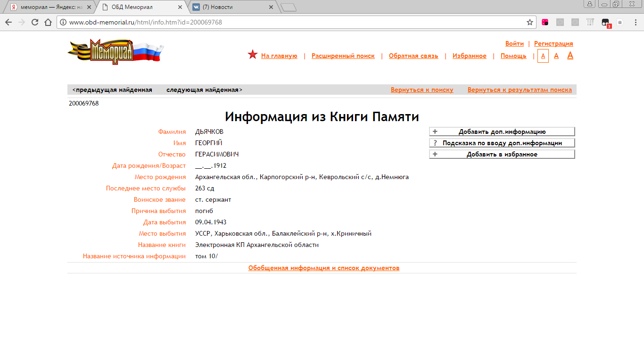Switch to the (7) Новости VK tab

(x=234, y=7)
